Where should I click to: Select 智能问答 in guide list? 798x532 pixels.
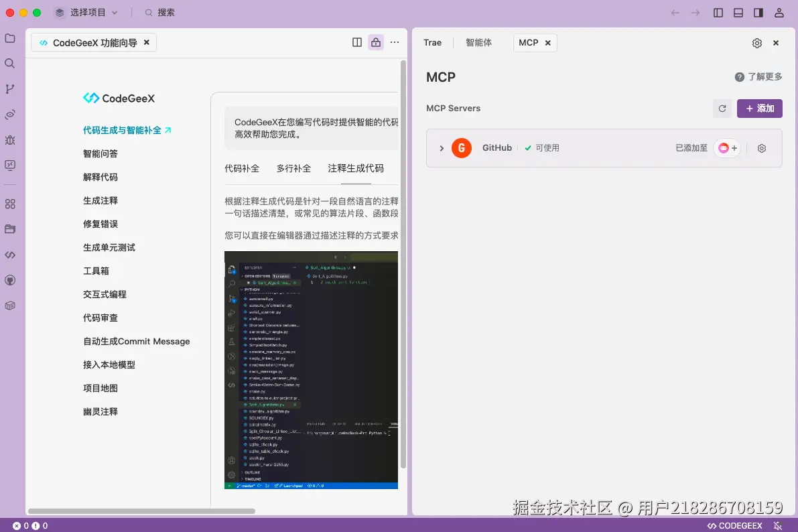pyautogui.click(x=101, y=153)
